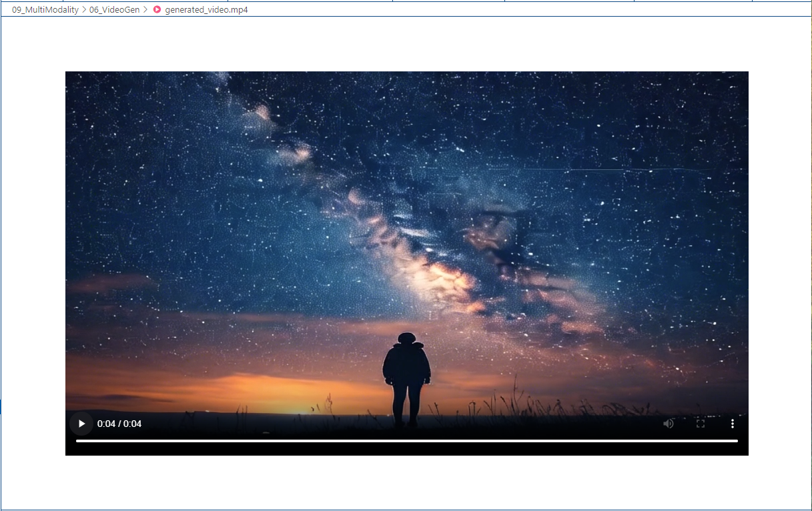The image size is (812, 511).
Task: Play the generated video
Action: pos(81,424)
